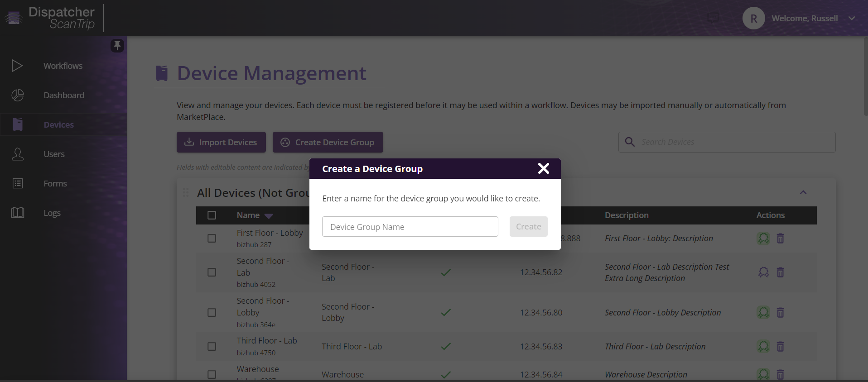
Task: Click the search magnifier icon
Action: 630,142
